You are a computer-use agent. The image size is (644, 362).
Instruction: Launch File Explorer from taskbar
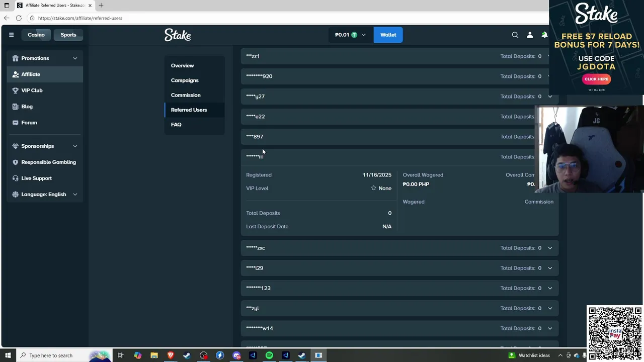(154, 355)
